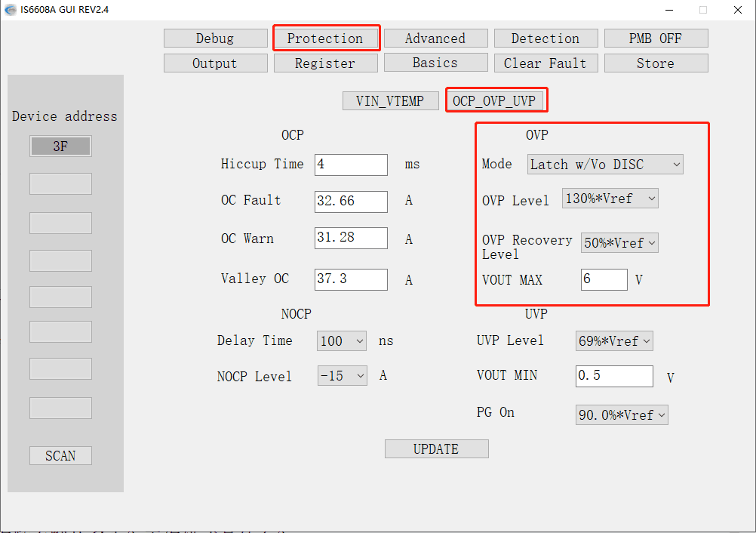
Task: Open NOCP Delay Time dropdown
Action: point(342,341)
